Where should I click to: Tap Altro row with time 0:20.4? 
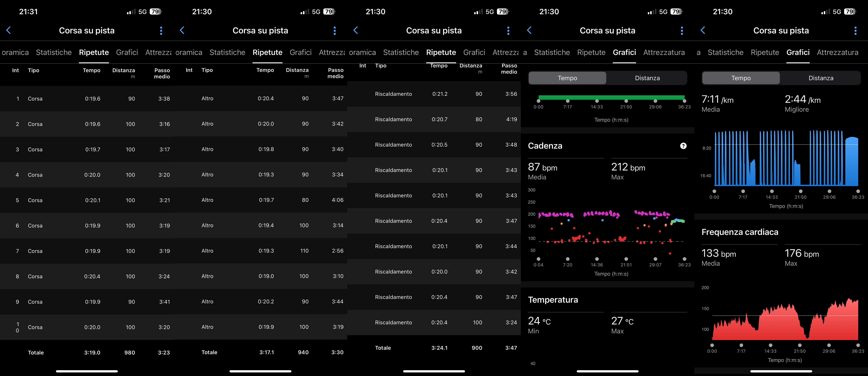tap(260, 98)
